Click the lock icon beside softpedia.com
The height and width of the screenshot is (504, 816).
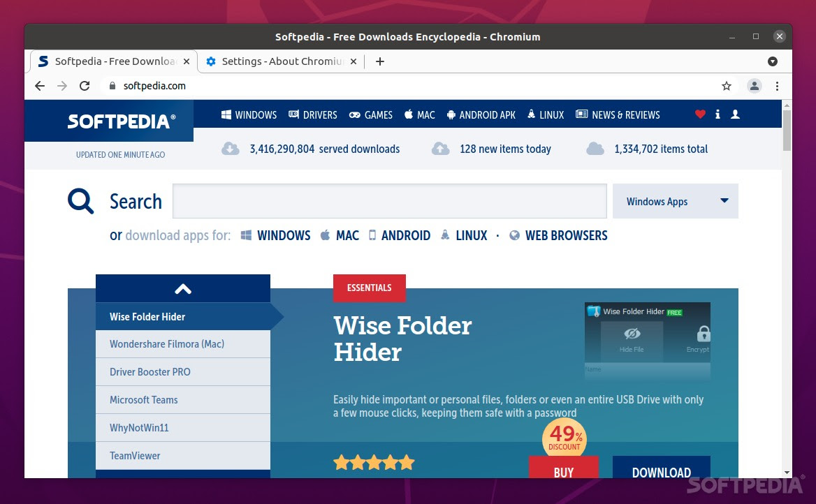point(112,86)
